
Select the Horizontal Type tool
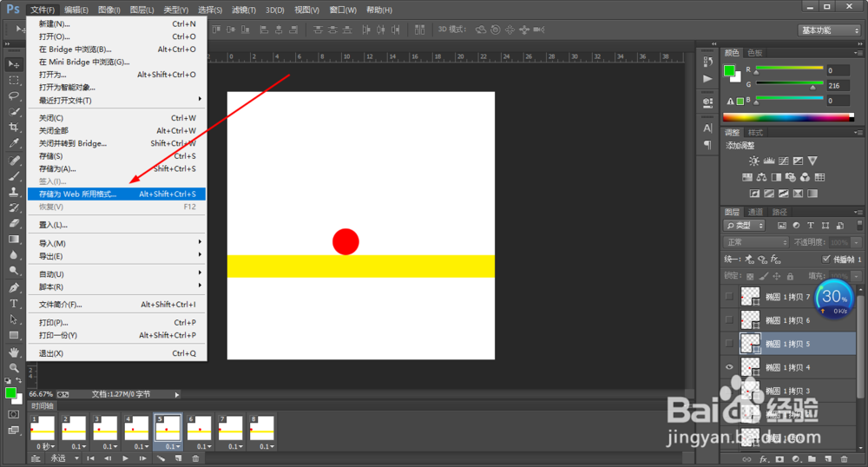(x=14, y=303)
